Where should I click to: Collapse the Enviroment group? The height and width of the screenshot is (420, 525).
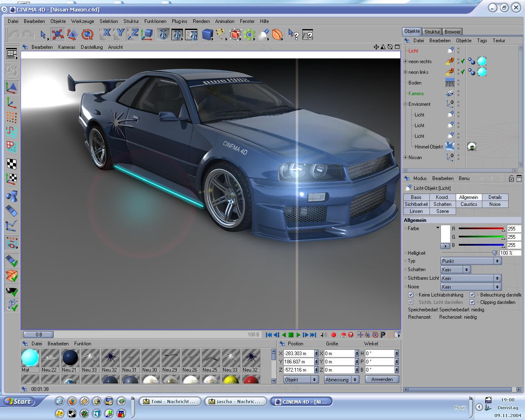(x=406, y=104)
